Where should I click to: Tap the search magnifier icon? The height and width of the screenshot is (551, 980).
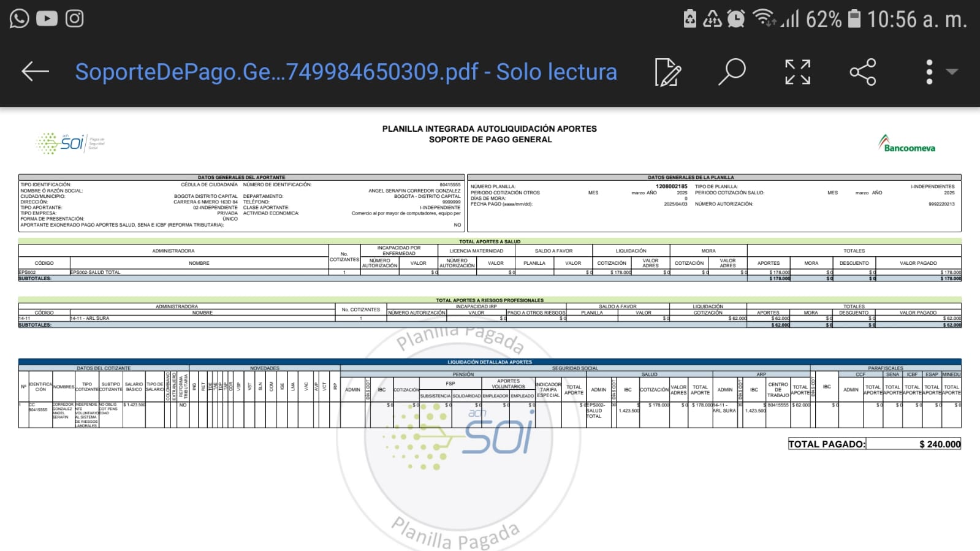[732, 72]
